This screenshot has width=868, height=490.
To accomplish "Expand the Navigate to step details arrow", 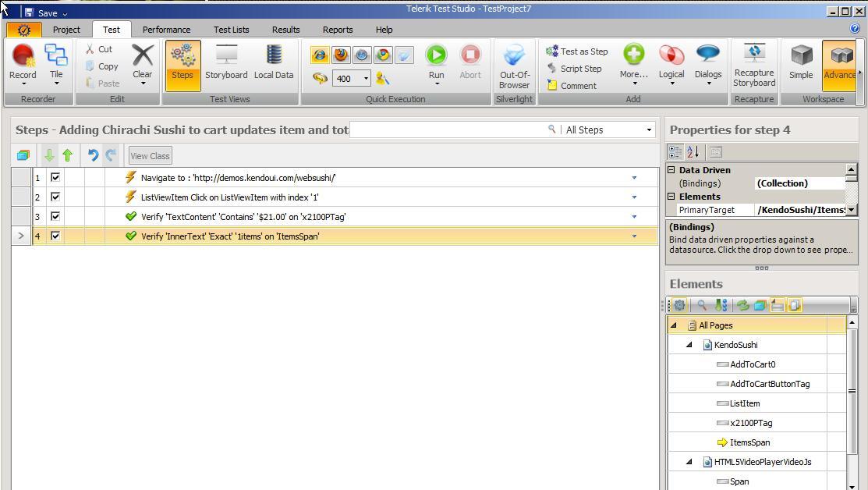I will coord(634,178).
